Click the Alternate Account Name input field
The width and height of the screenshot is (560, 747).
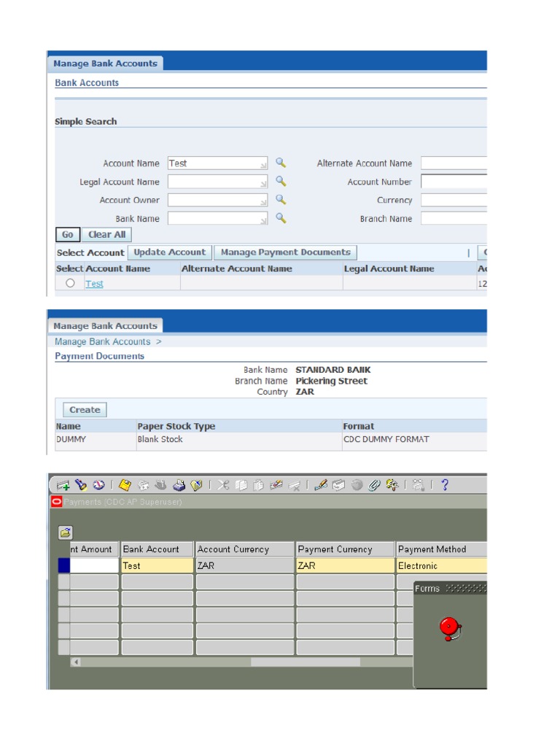click(x=454, y=163)
